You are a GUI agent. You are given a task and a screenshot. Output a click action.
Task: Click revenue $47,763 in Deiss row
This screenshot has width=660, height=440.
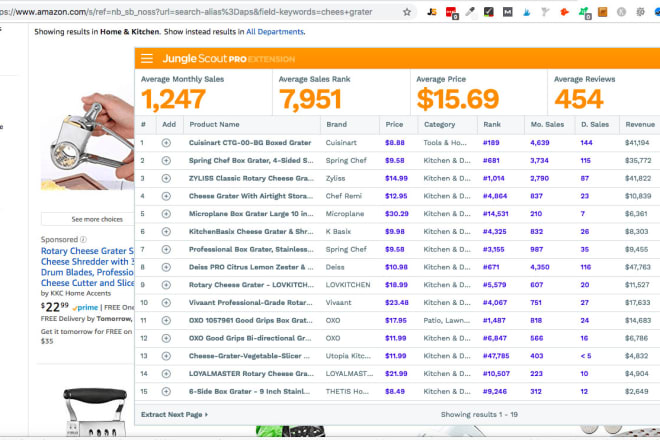pos(638,267)
